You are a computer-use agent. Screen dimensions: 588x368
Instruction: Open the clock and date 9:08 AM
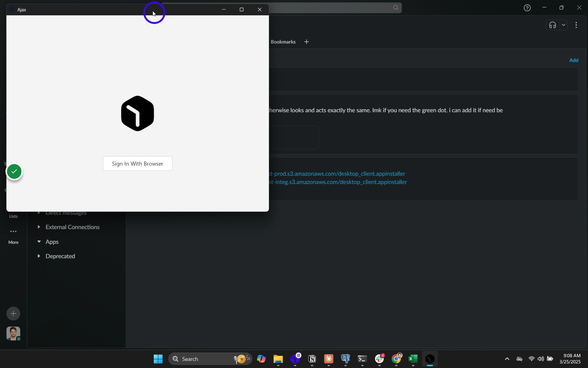(x=570, y=359)
